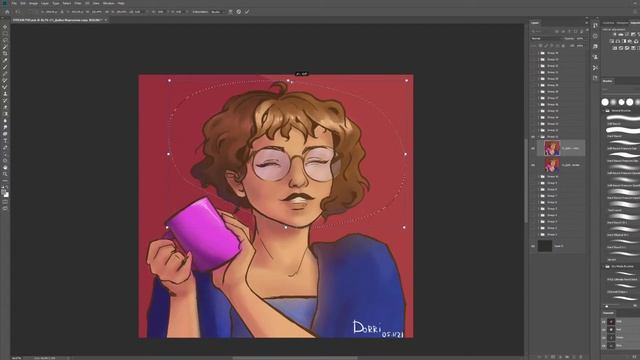This screenshot has width=640, height=360.
Task: Hide the lower portrait layer below the selected one
Action: (x=533, y=165)
